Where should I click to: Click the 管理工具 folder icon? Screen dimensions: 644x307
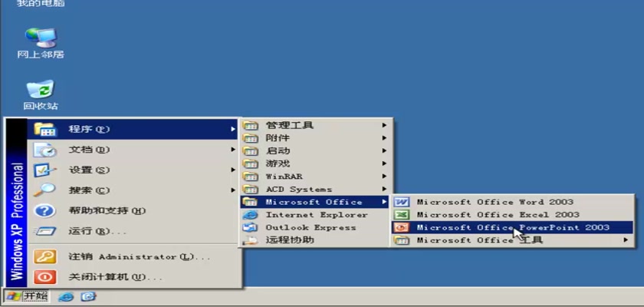(x=250, y=125)
